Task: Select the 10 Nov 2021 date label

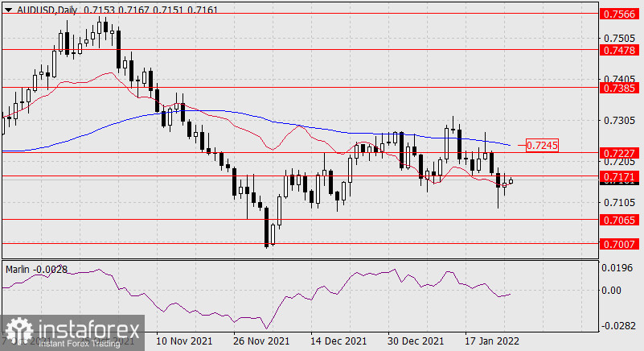Action: [184, 341]
